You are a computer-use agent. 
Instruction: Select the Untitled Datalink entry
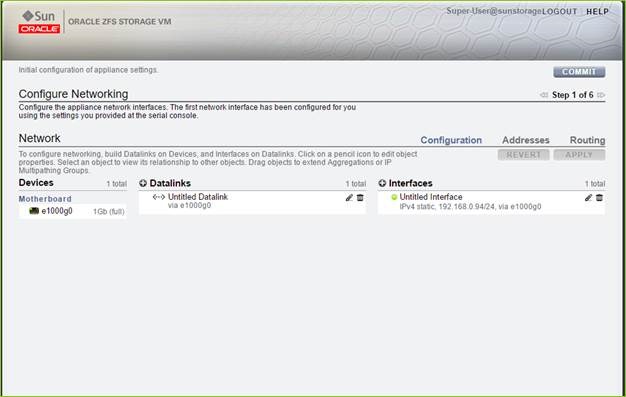252,202
